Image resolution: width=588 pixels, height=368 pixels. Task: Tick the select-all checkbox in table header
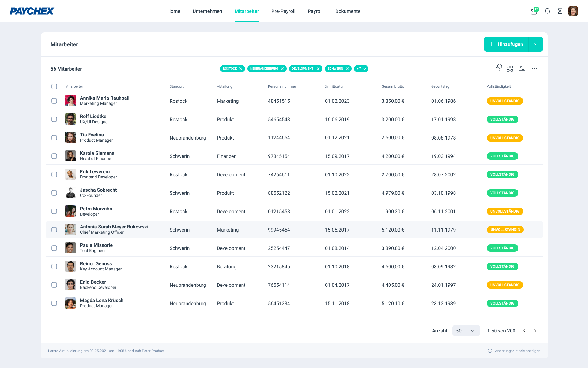pos(54,86)
